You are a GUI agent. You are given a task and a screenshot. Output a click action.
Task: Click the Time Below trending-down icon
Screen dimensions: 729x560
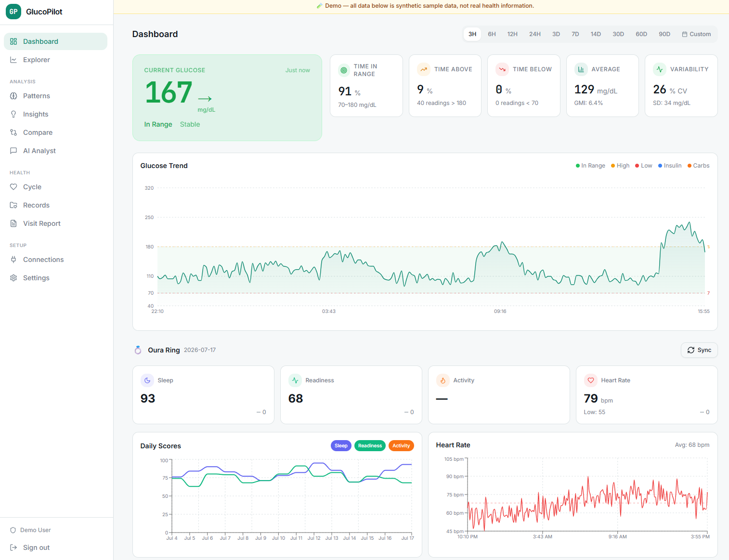click(x=502, y=69)
